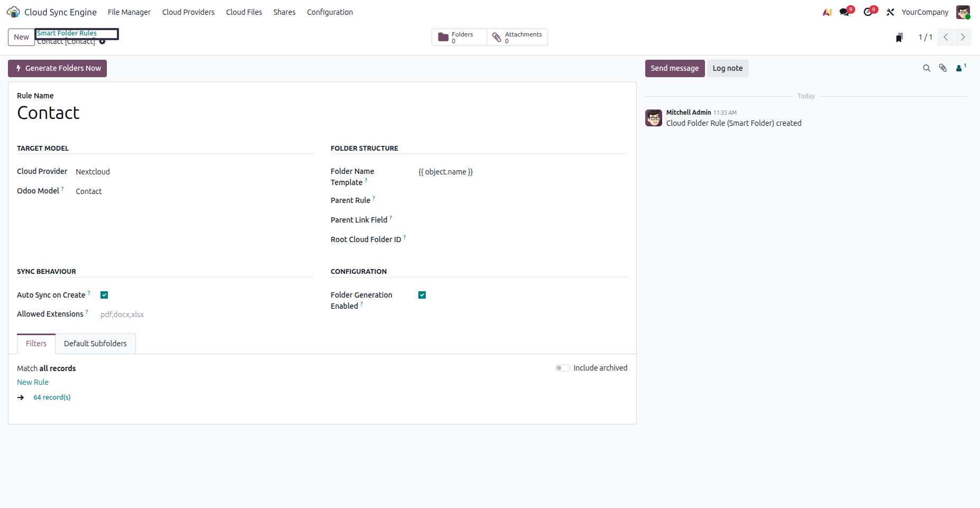Open the 64 record(s) link
The image size is (980, 508).
pyautogui.click(x=52, y=398)
